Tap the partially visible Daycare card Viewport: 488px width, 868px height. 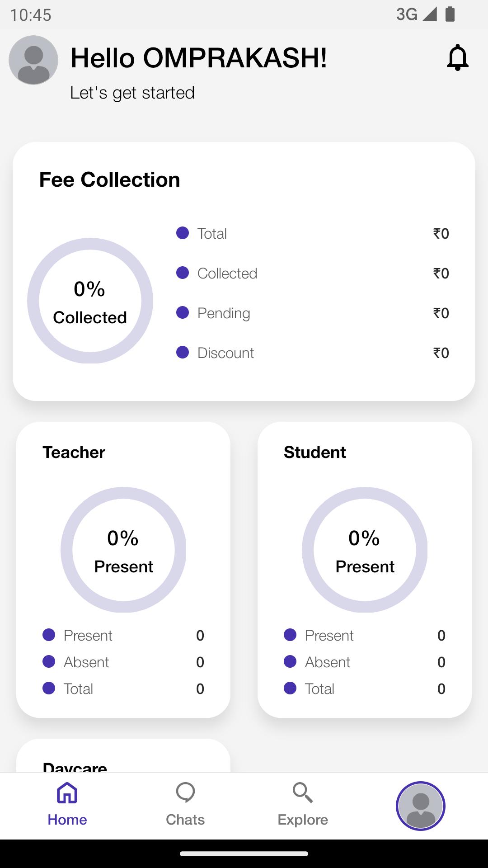coord(123,755)
